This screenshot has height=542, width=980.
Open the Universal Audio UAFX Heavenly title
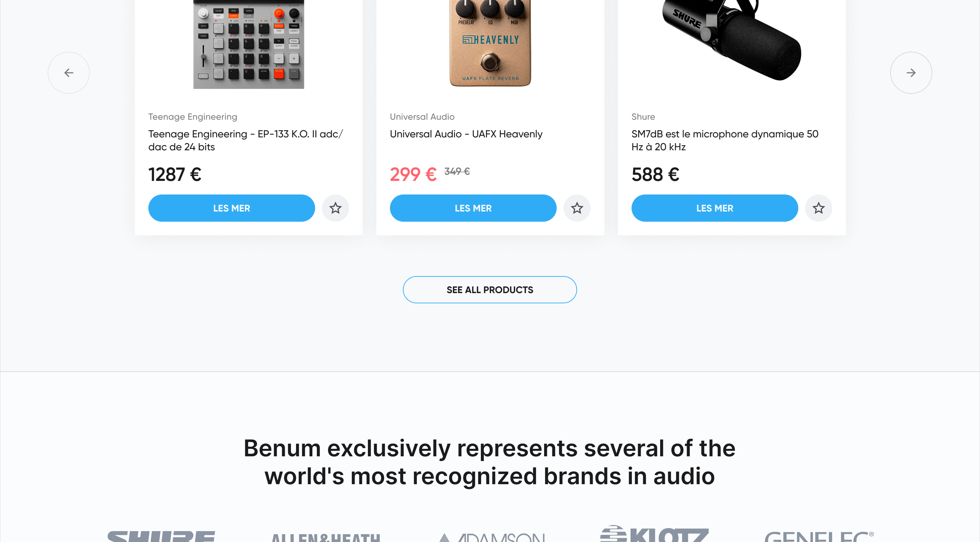(465, 134)
